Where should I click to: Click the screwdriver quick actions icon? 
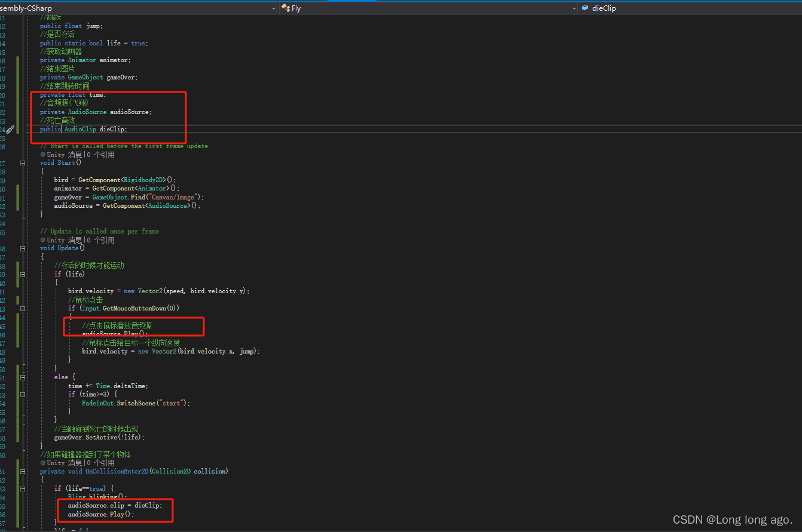pyautogui.click(x=10, y=130)
